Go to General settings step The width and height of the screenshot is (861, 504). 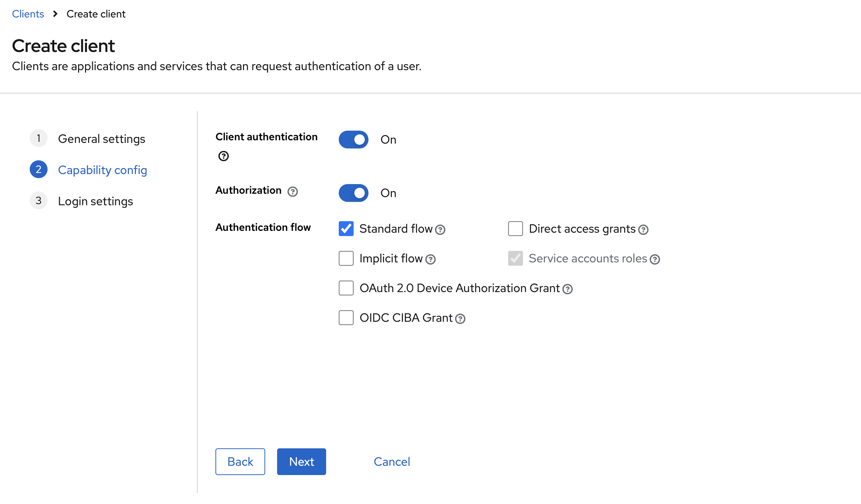[101, 139]
